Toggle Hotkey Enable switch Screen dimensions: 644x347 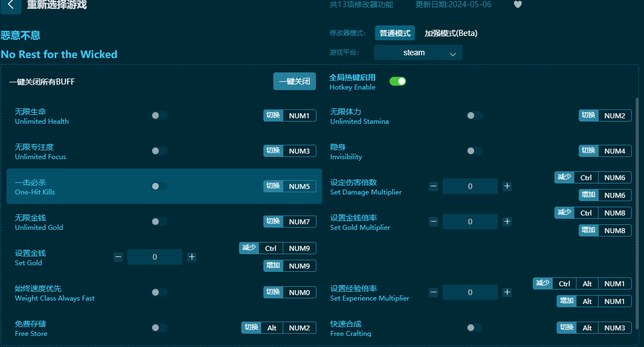(398, 81)
